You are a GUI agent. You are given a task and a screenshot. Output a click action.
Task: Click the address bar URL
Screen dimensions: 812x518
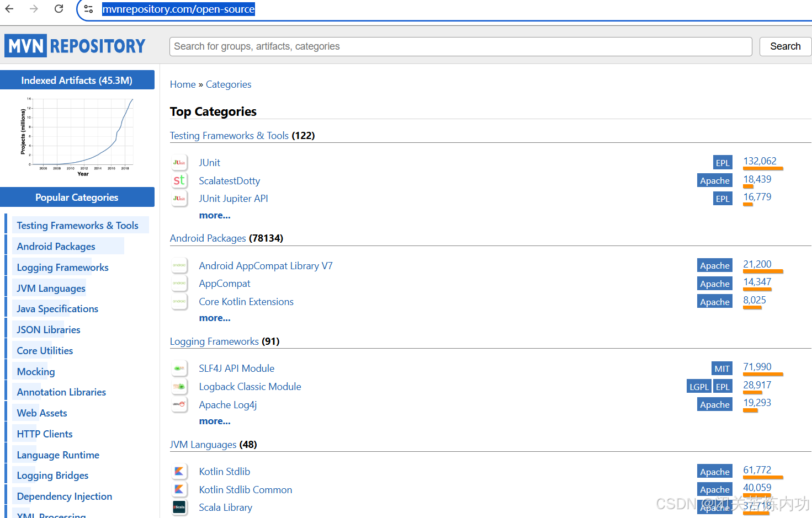click(x=178, y=9)
